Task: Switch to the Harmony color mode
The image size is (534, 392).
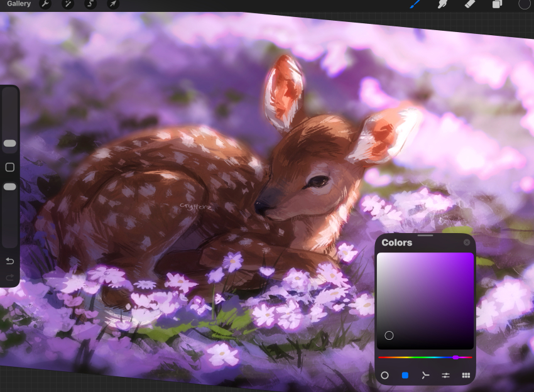Action: click(x=425, y=375)
